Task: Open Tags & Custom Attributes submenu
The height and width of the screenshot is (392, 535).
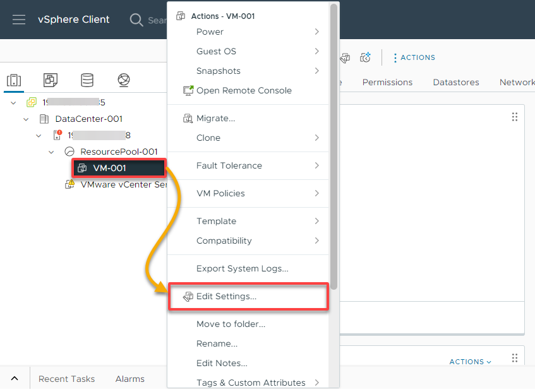Action: (x=248, y=383)
